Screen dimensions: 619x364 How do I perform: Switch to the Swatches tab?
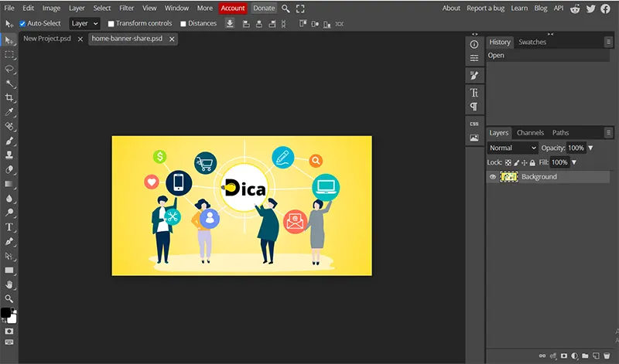(x=532, y=43)
